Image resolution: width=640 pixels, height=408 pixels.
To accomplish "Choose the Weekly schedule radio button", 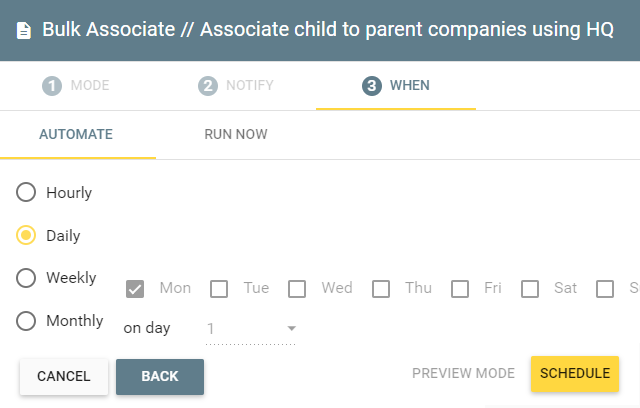I will 26,278.
